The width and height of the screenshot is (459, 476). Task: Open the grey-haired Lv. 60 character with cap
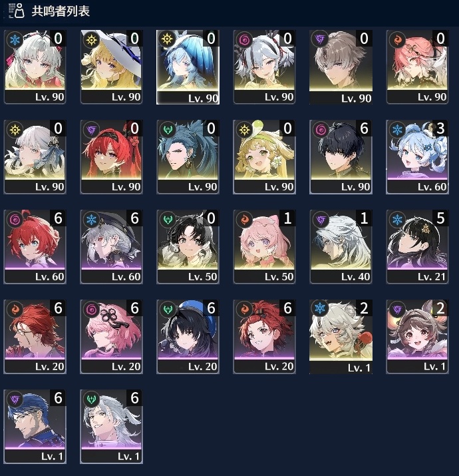pos(111,246)
